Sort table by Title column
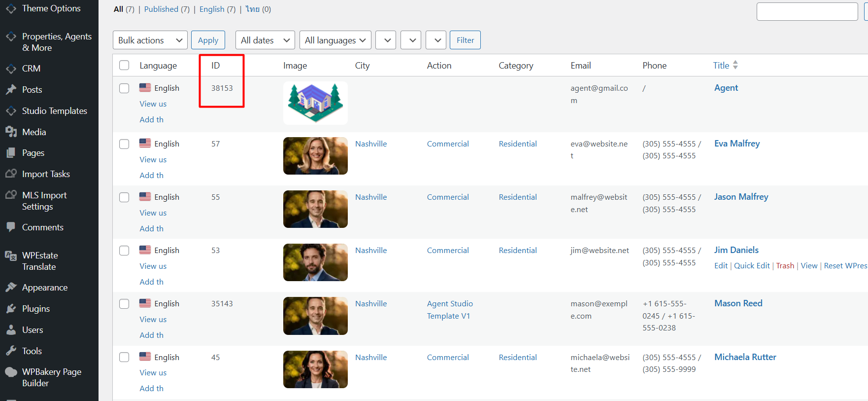The image size is (868, 401). pyautogui.click(x=721, y=65)
